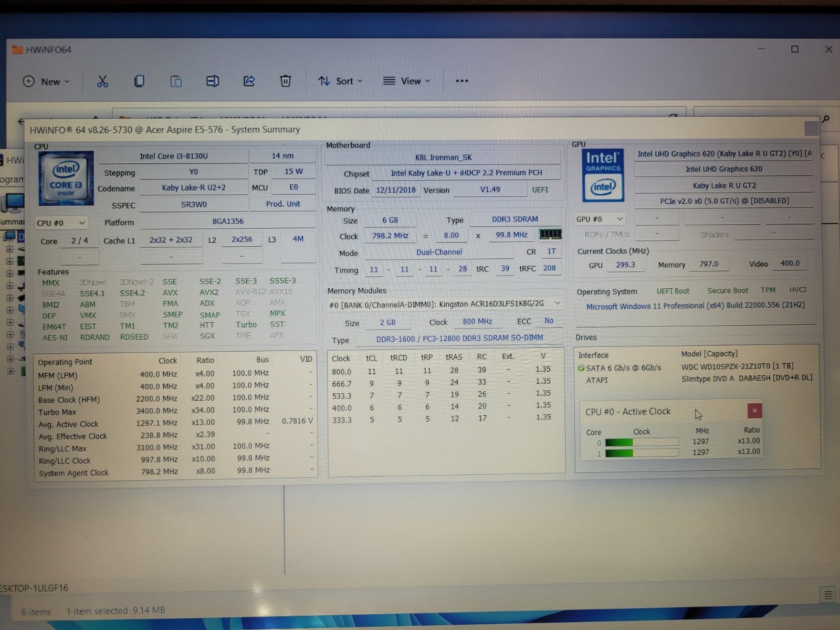Viewport: 840px width, 630px height.
Task: Select the System Agent Clock row
Action: (175, 472)
